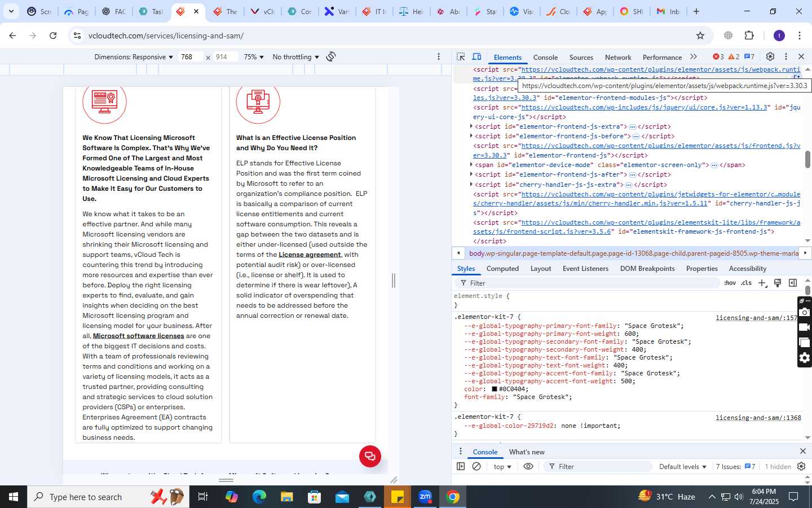Open the Event Listeners tab

[585, 269]
